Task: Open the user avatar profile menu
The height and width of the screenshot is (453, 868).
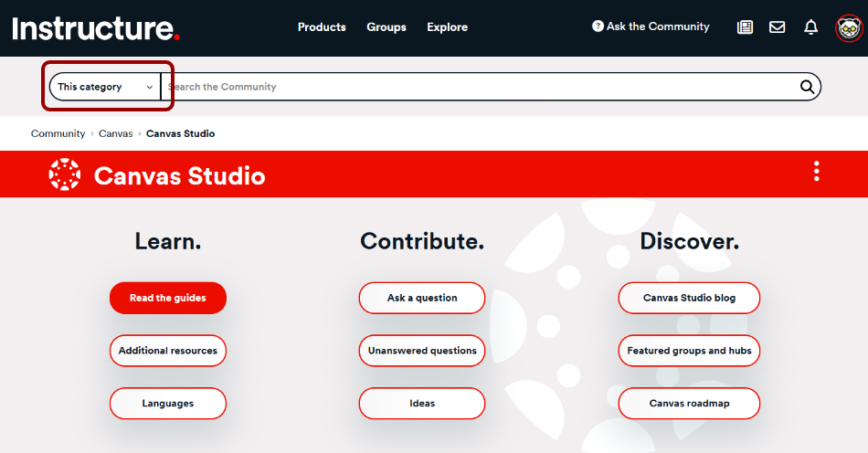Action: click(849, 28)
